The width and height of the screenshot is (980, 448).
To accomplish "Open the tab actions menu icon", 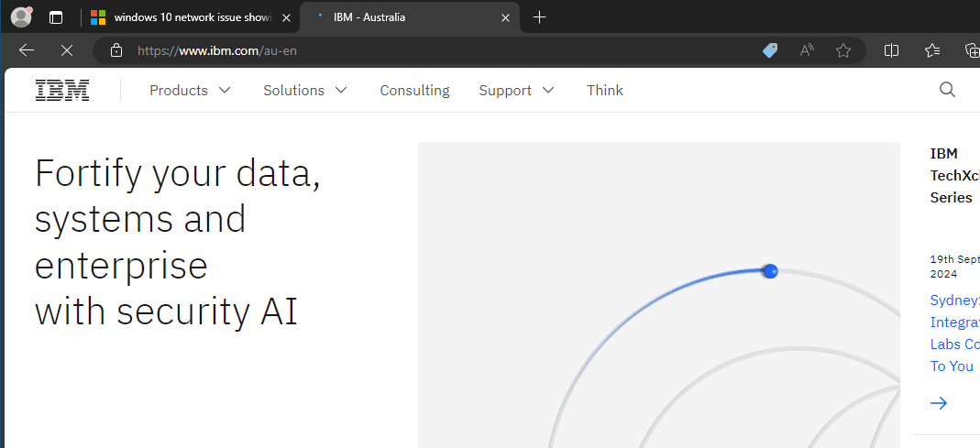I will (x=56, y=17).
